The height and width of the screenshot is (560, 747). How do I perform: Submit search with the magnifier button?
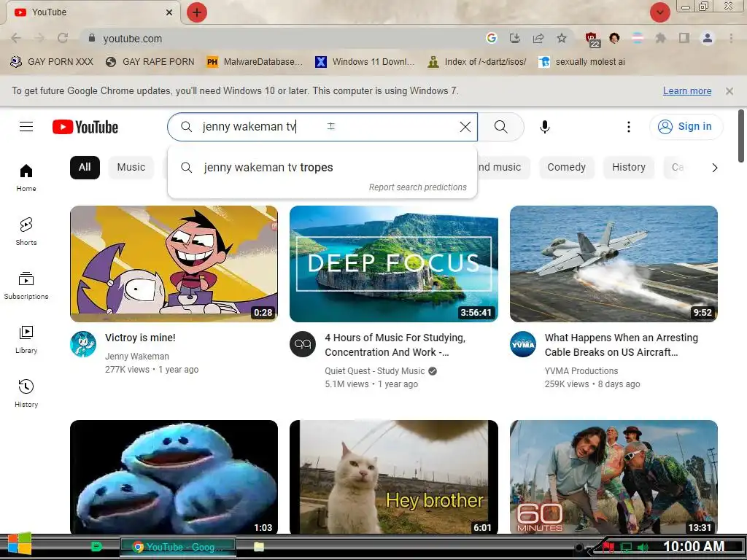point(500,127)
